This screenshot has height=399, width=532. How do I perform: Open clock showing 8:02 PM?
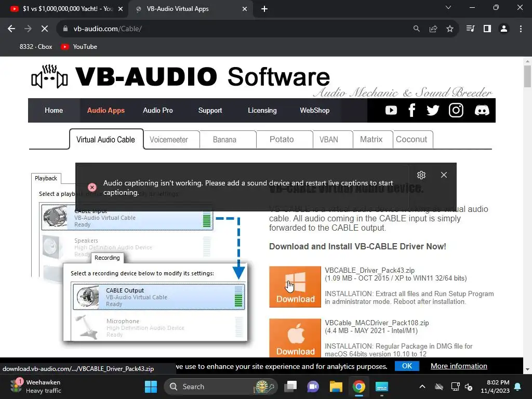point(495,387)
